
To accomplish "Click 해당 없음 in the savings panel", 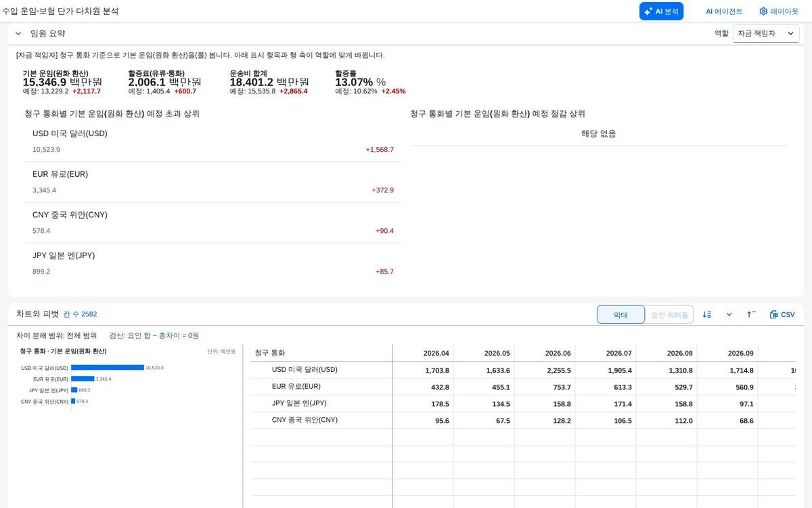I will click(x=599, y=133).
